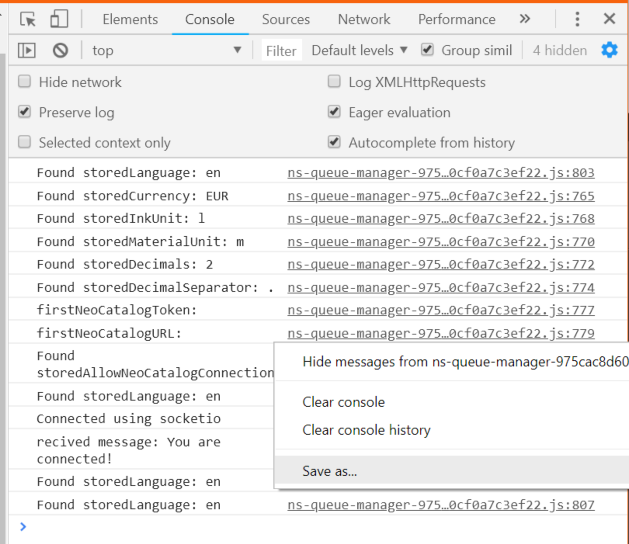
Task: Open the DevTools three-dot customize menu
Action: coord(577,19)
